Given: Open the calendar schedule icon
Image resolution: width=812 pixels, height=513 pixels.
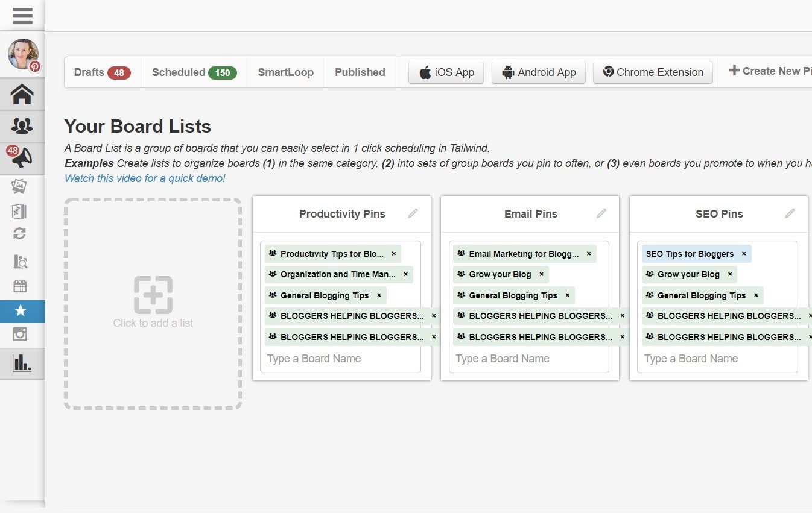Looking at the screenshot, I should click(x=20, y=286).
